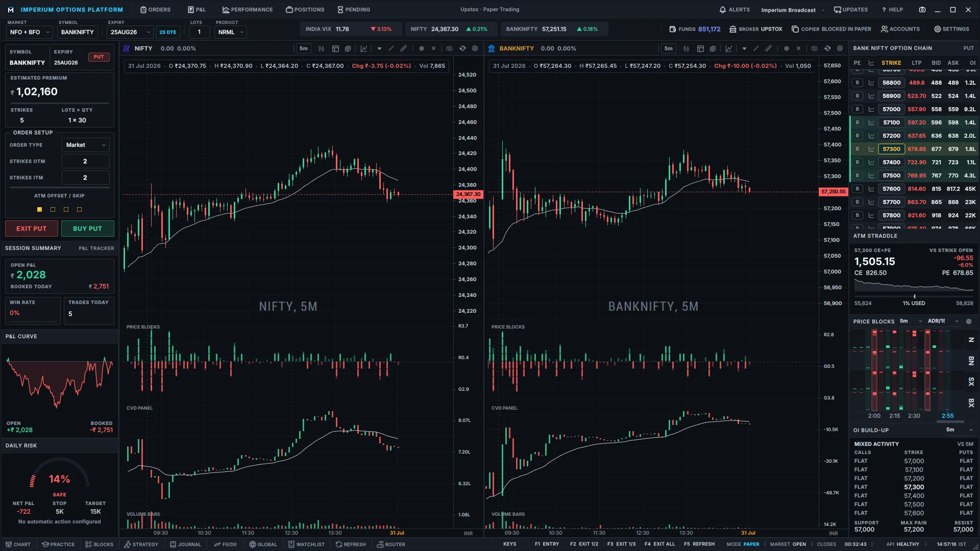
Task: Click the BUY PUT button
Action: coord(88,229)
